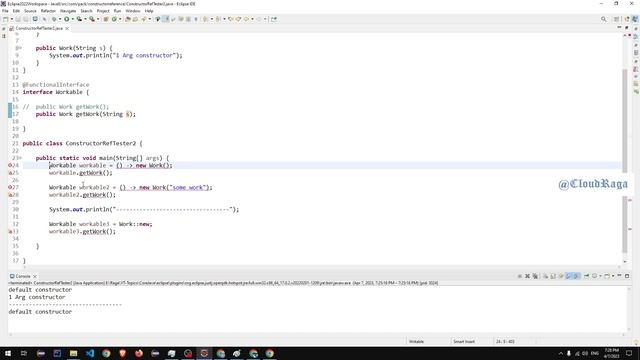
Task: Collapse the Work(String s) constructor fold marker
Action: coord(19,48)
